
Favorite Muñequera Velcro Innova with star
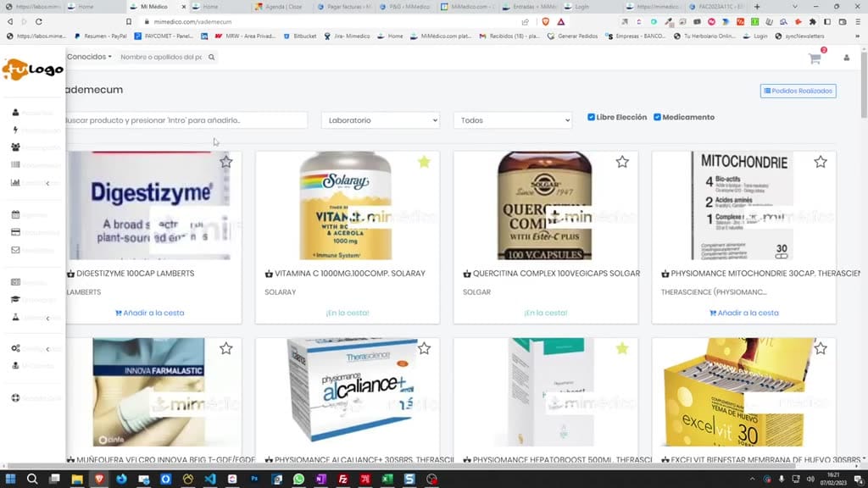[x=225, y=348]
